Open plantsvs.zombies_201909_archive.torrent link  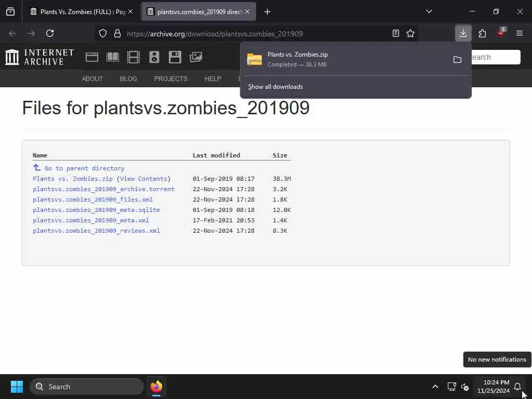pos(103,189)
